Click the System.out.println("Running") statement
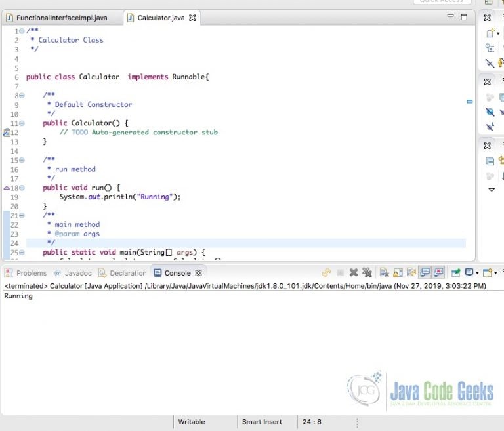504x431 pixels. (x=120, y=197)
